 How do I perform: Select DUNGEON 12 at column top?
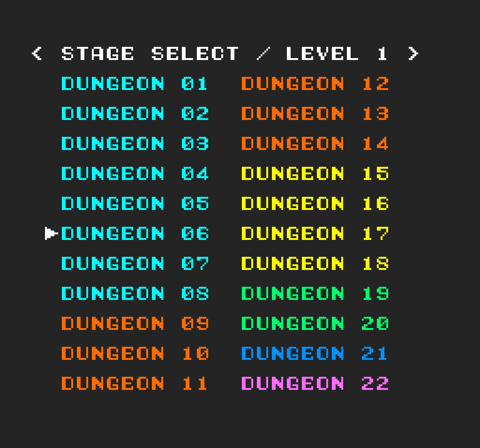tap(315, 83)
